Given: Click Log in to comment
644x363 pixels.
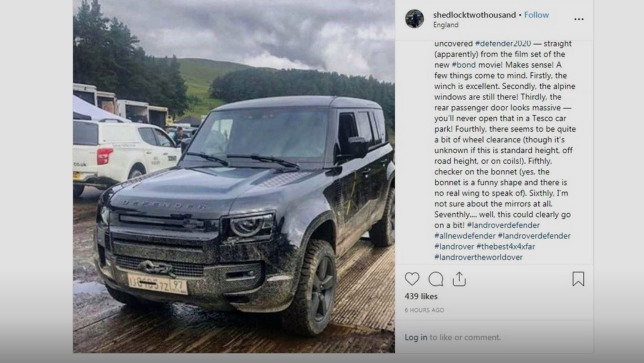Looking at the screenshot, I should (416, 337).
